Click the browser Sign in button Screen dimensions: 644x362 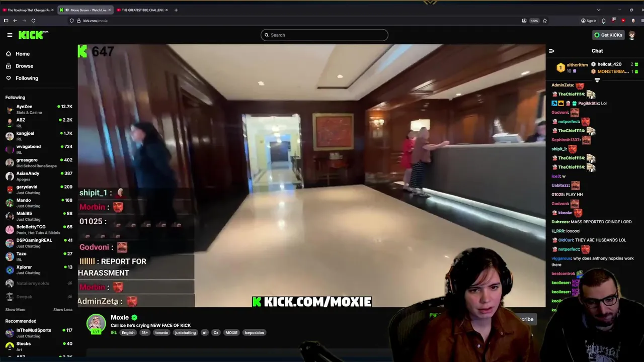pyautogui.click(x=589, y=21)
